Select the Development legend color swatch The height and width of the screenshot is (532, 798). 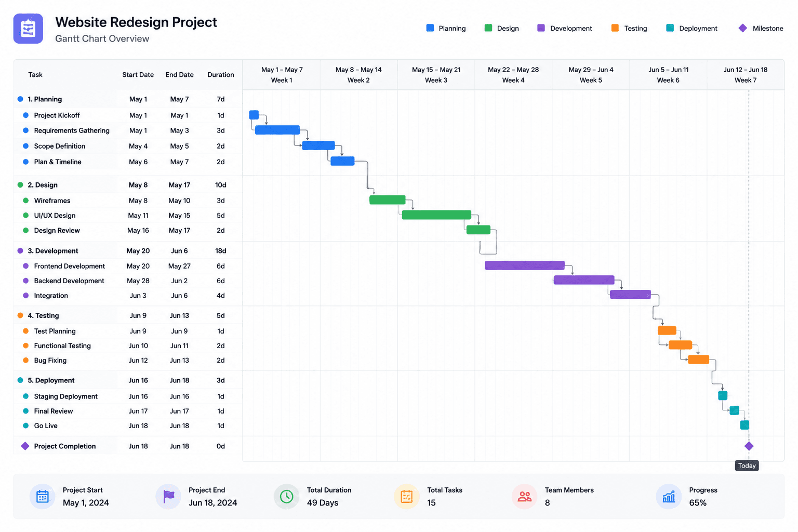pos(541,28)
